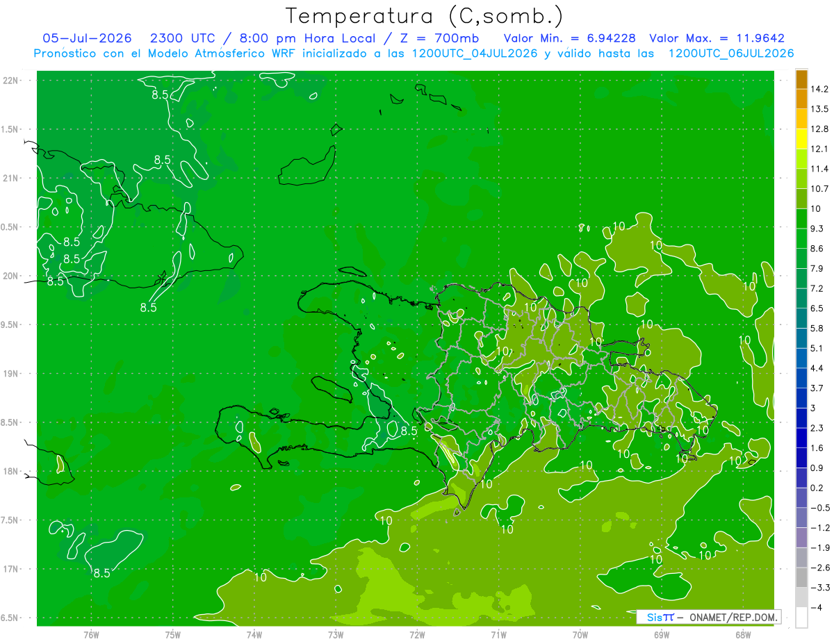Click the longitude label '70W'
Viewport: 834px width, 644px height.
[580, 635]
